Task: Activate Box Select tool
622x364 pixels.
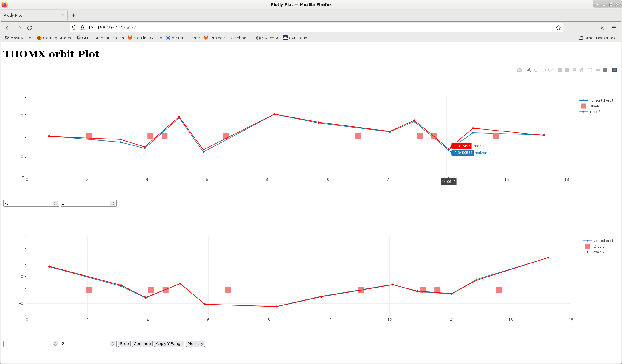Action: (x=543, y=70)
